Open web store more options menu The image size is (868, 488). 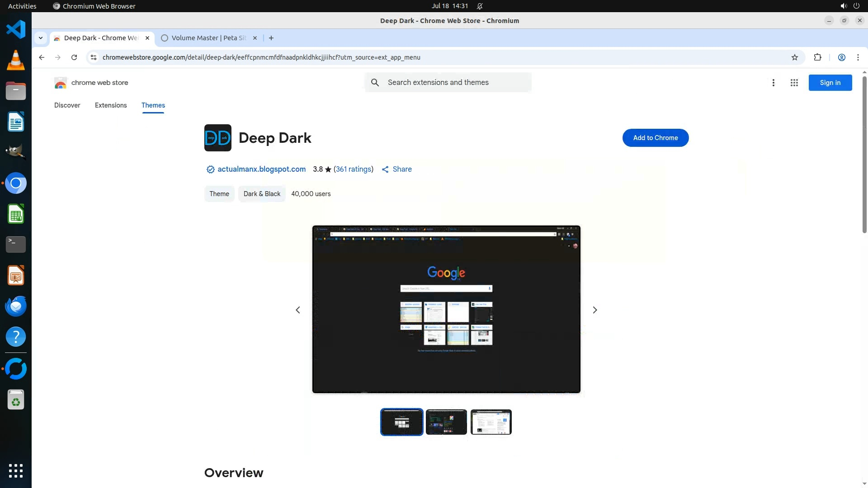774,83
